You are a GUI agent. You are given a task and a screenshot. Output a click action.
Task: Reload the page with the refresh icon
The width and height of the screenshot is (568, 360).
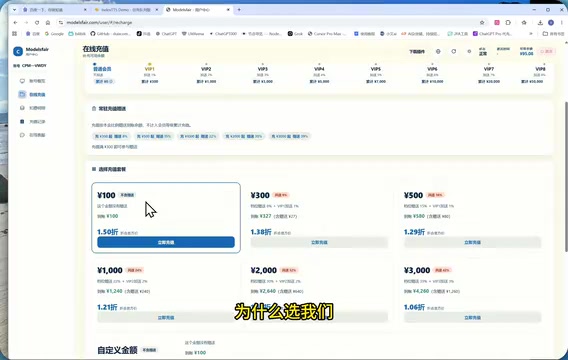click(x=37, y=22)
